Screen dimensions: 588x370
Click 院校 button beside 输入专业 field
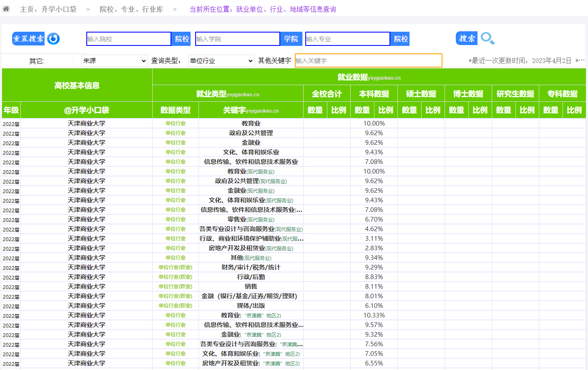[401, 39]
